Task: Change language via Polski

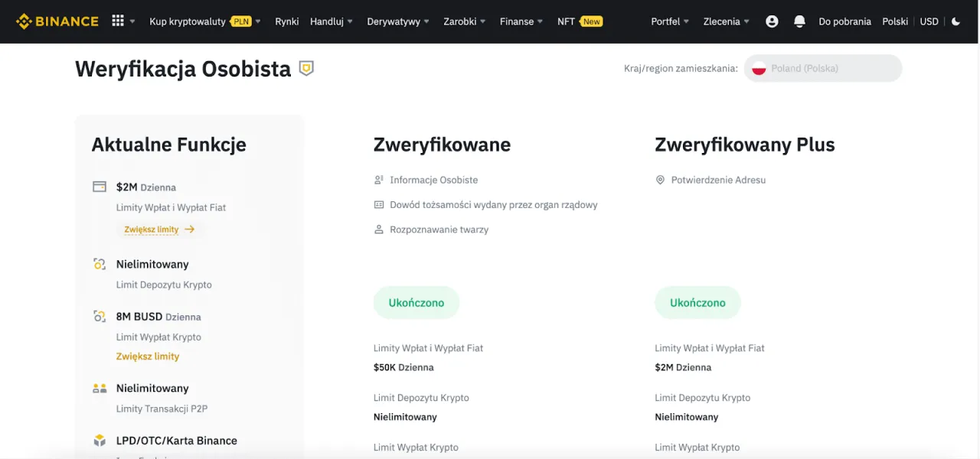Action: pos(895,21)
